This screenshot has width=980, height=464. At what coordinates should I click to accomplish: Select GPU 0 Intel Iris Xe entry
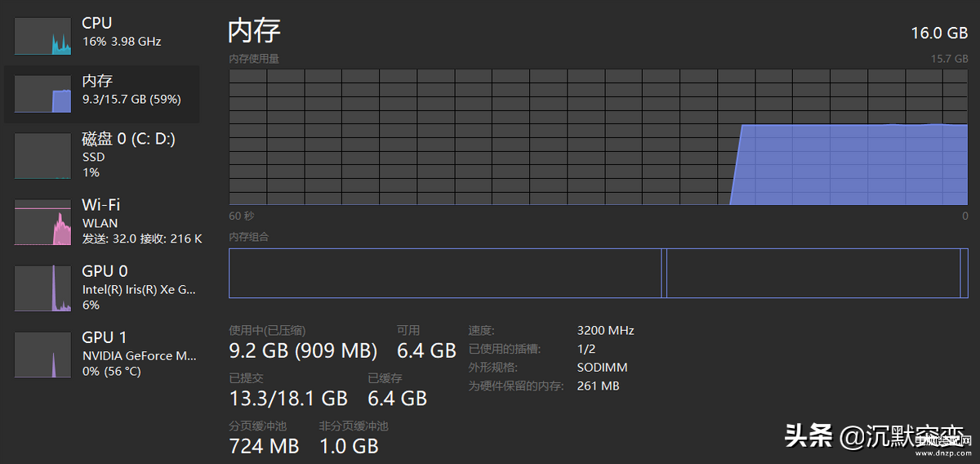click(x=102, y=288)
